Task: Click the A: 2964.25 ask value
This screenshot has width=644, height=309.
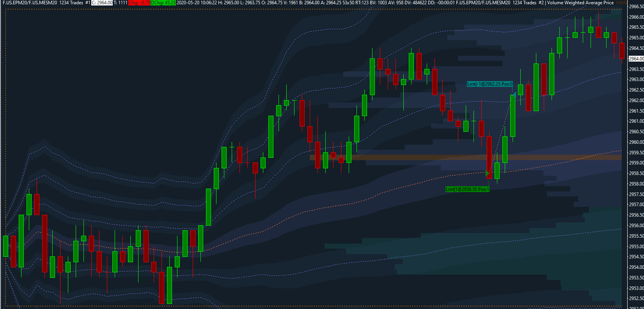Action: pyautogui.click(x=331, y=3)
